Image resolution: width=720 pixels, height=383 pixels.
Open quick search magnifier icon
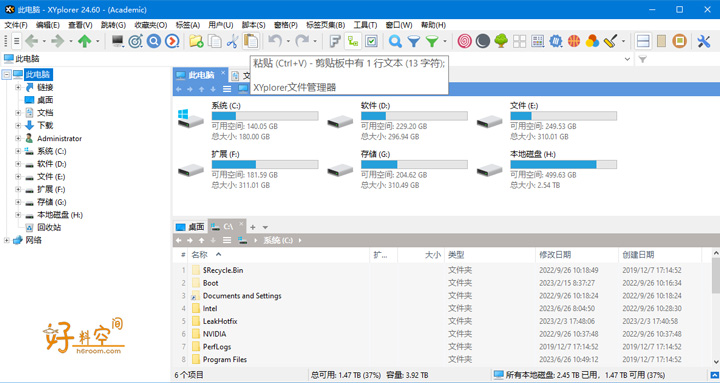395,41
